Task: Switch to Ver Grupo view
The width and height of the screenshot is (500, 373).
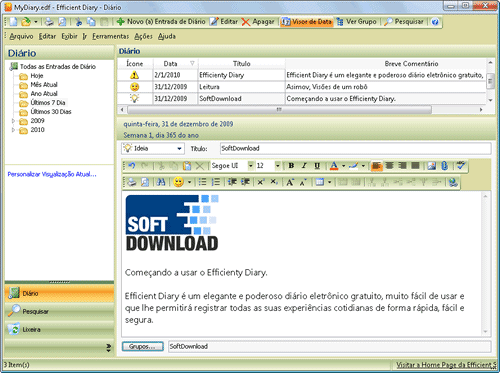Action: 356,22
